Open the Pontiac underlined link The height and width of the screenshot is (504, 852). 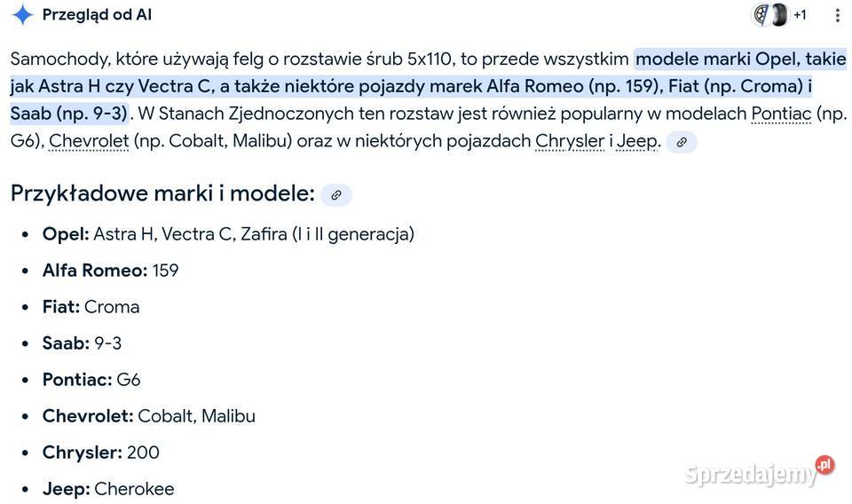pyautogui.click(x=781, y=114)
